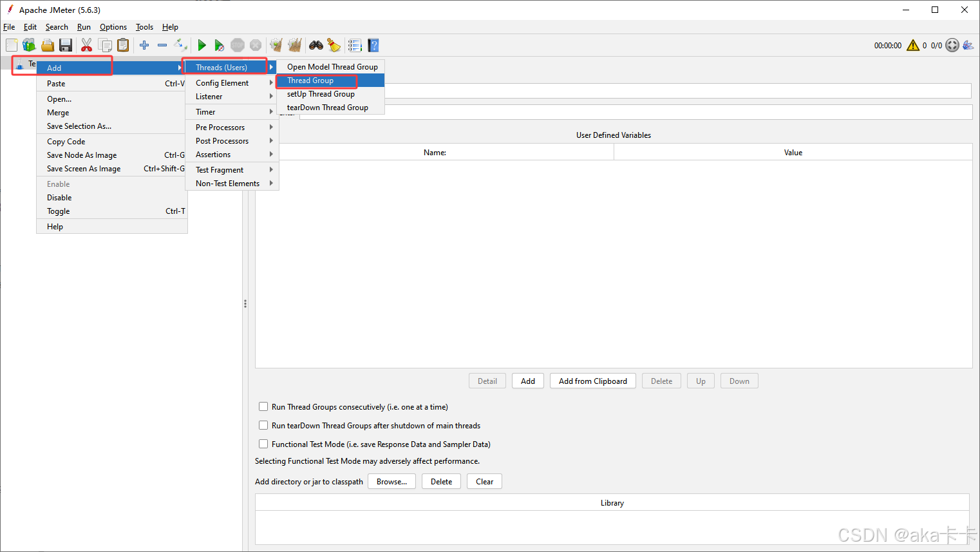The image size is (980, 552).
Task: Select Merge in context menu
Action: point(112,113)
